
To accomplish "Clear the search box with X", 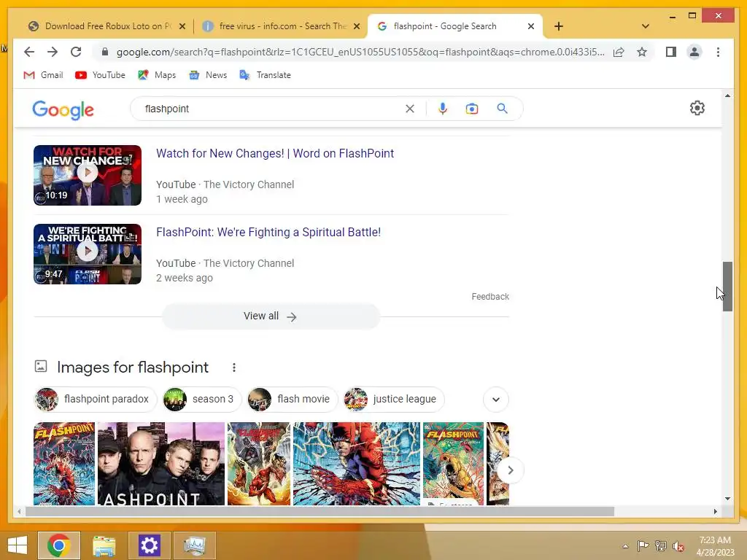I will tap(410, 109).
